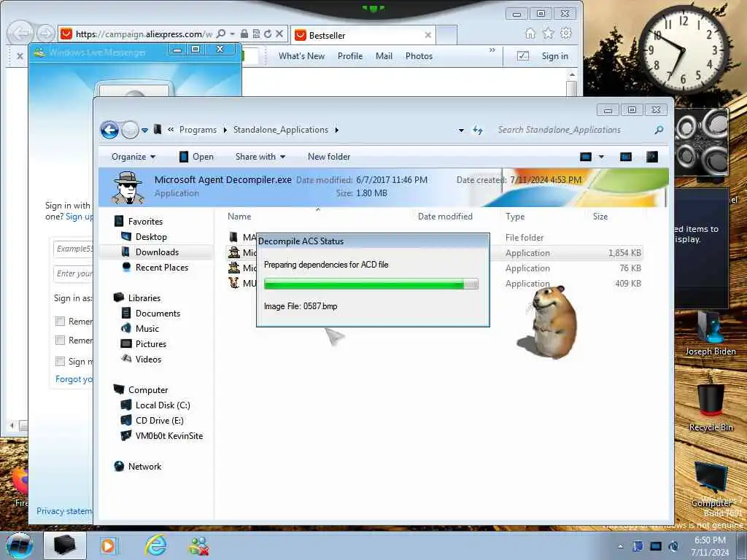This screenshot has width=747, height=560.
Task: Open browser Favorites star icon
Action: point(549,34)
